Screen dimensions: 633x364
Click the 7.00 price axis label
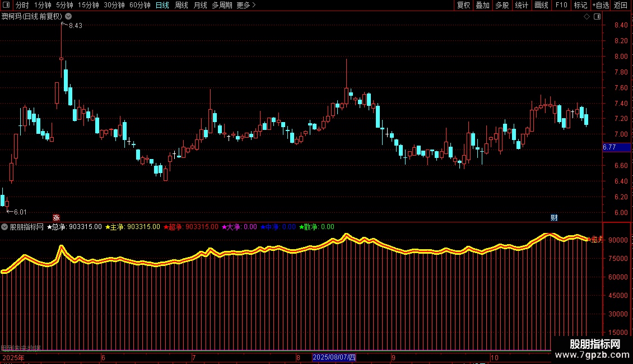click(621, 134)
